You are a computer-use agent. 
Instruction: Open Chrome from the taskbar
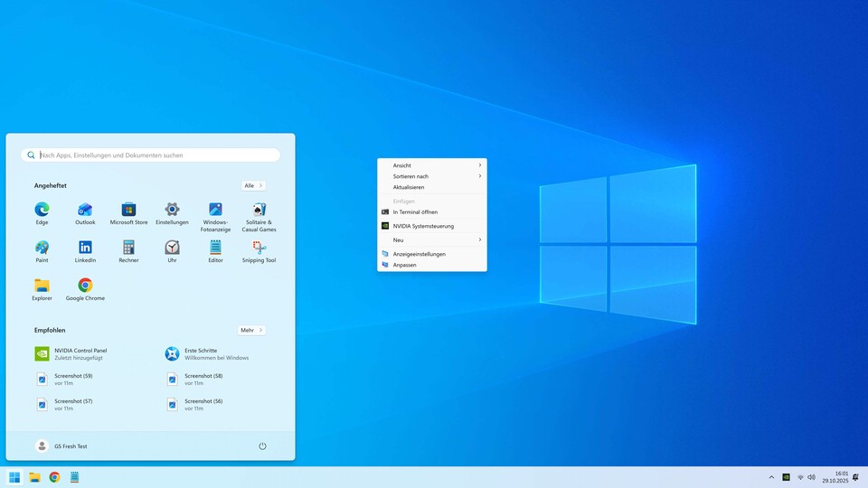(x=54, y=477)
